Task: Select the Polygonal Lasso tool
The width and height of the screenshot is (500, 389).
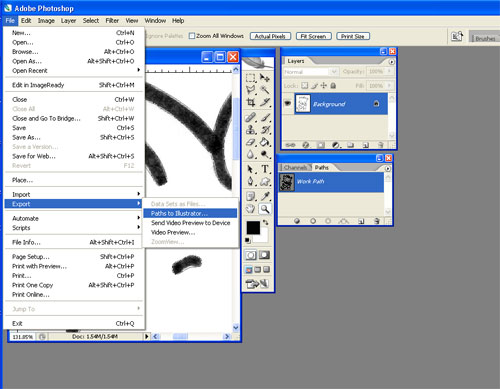Action: 251,90
